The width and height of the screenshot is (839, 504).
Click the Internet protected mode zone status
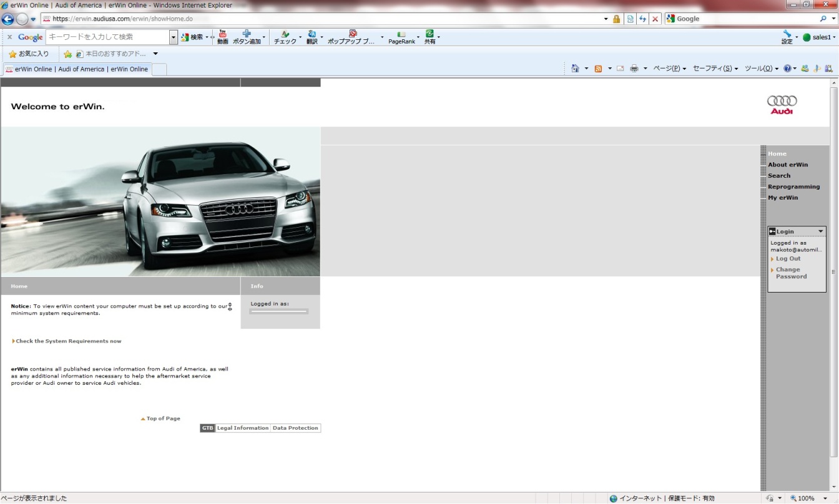pos(662,498)
